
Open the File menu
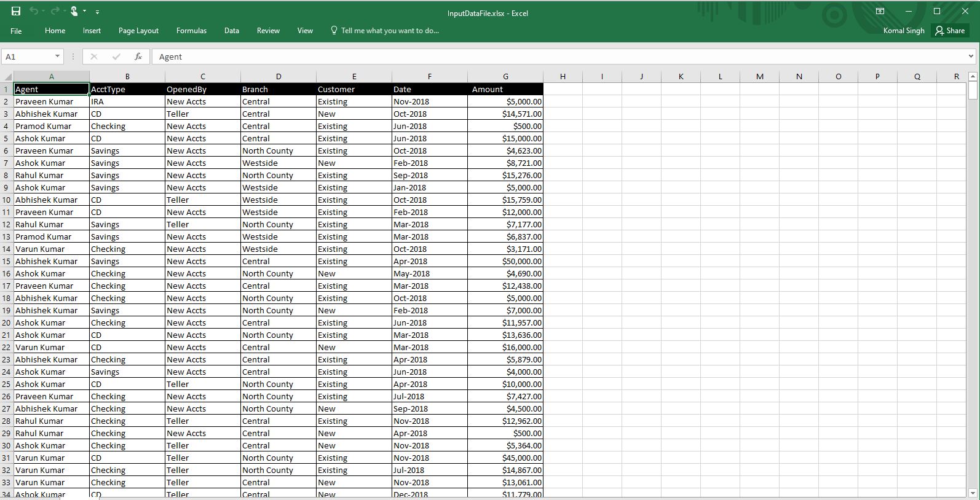click(x=16, y=31)
